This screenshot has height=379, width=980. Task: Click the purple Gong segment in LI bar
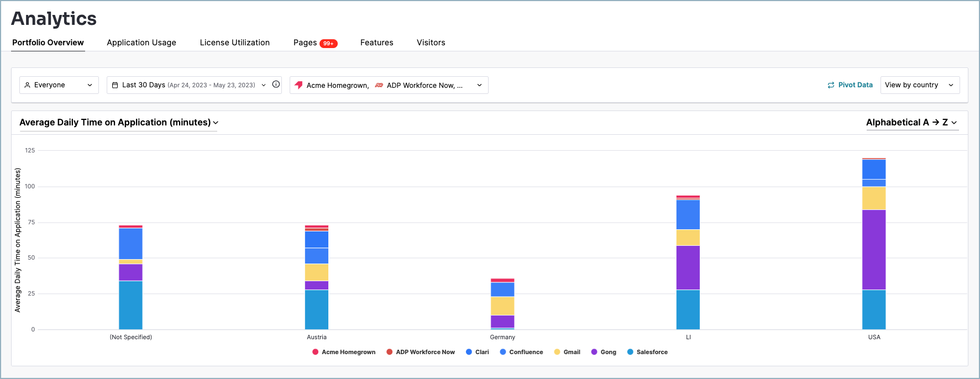[688, 267]
